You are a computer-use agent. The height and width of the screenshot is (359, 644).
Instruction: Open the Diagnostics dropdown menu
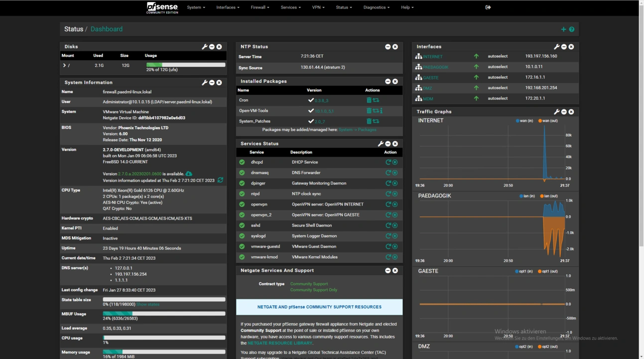[377, 7]
